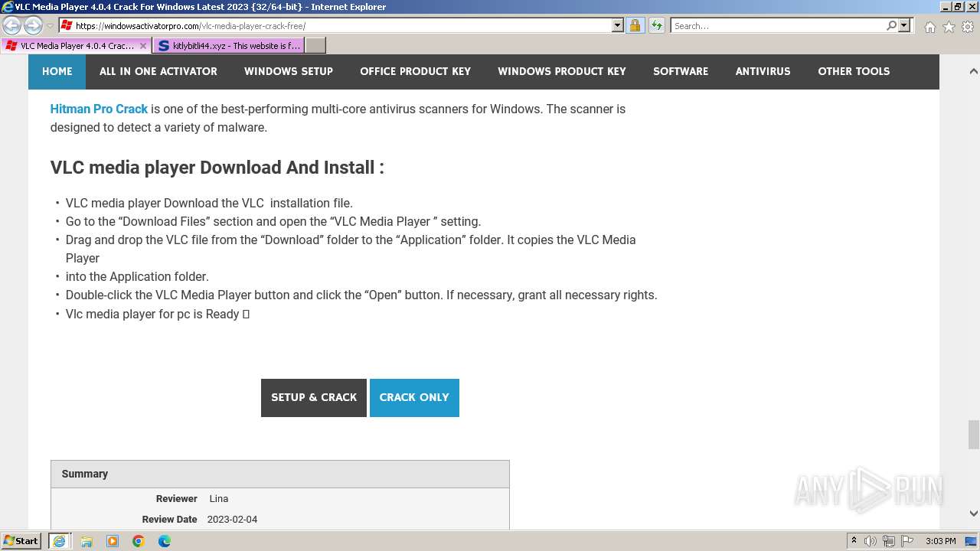Screen dimensions: 980x551
Task: Open OTHER TOOLS menu item
Action: point(854,71)
